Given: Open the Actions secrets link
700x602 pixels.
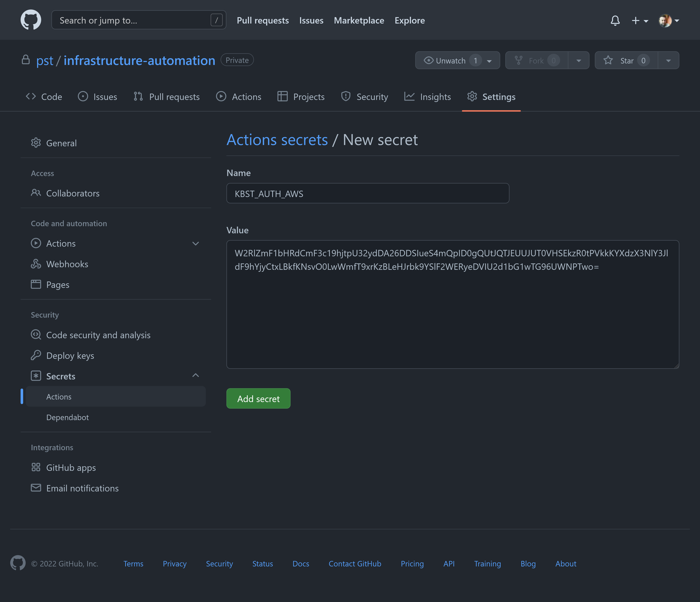Looking at the screenshot, I should [x=277, y=139].
